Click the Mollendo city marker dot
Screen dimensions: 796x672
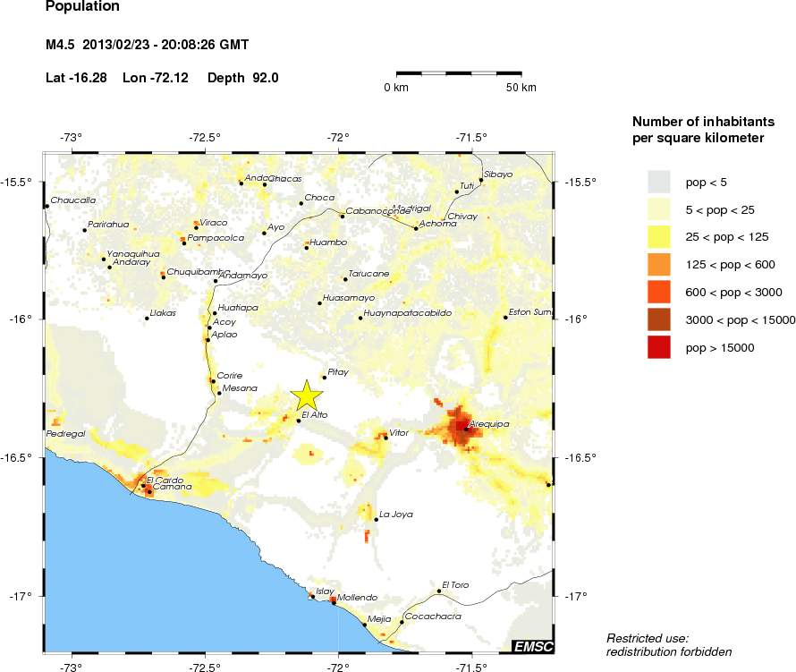[334, 602]
